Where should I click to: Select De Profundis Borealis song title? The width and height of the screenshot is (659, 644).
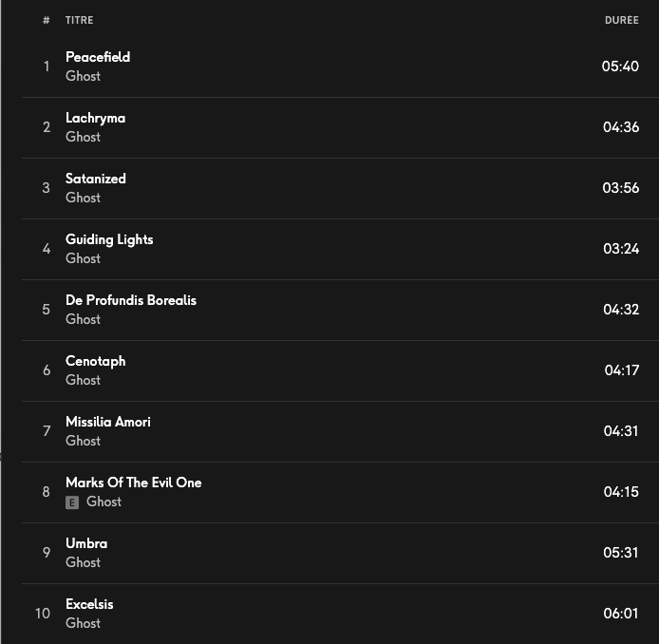(x=131, y=300)
